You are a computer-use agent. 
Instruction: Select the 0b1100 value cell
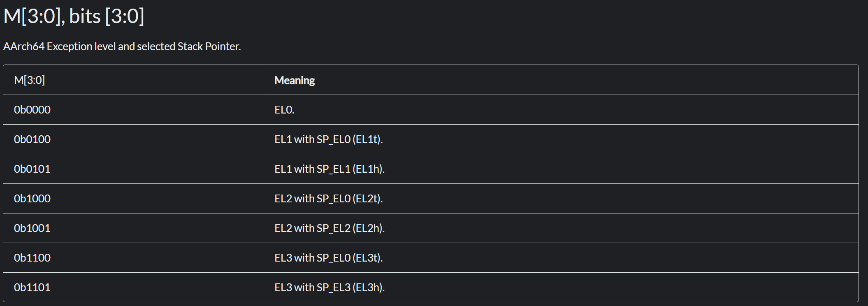click(32, 258)
